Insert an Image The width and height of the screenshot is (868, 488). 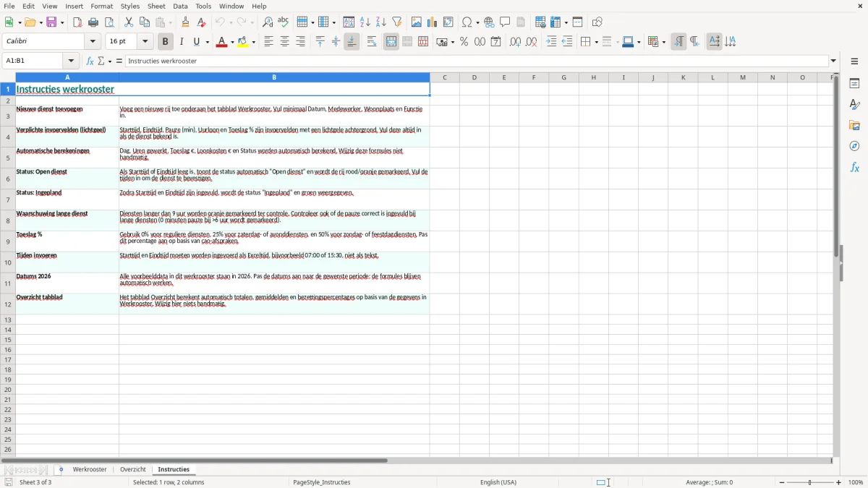pyautogui.click(x=417, y=22)
